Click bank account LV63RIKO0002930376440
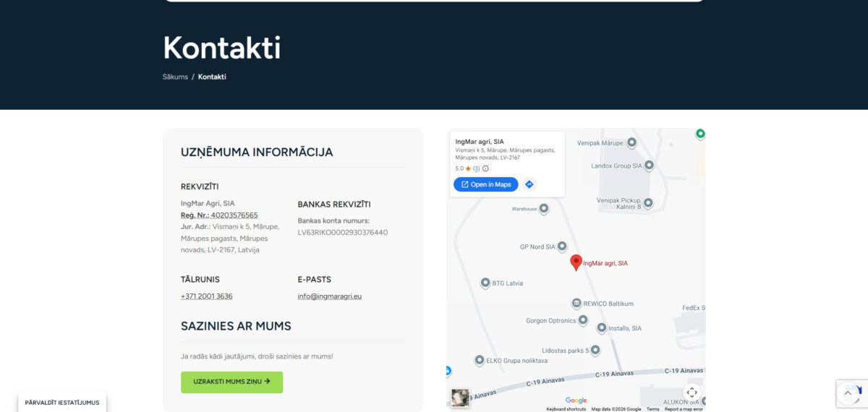 [343, 233]
